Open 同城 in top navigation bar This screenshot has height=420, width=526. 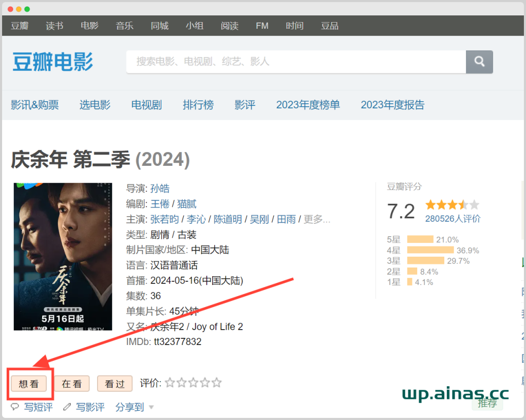click(159, 26)
